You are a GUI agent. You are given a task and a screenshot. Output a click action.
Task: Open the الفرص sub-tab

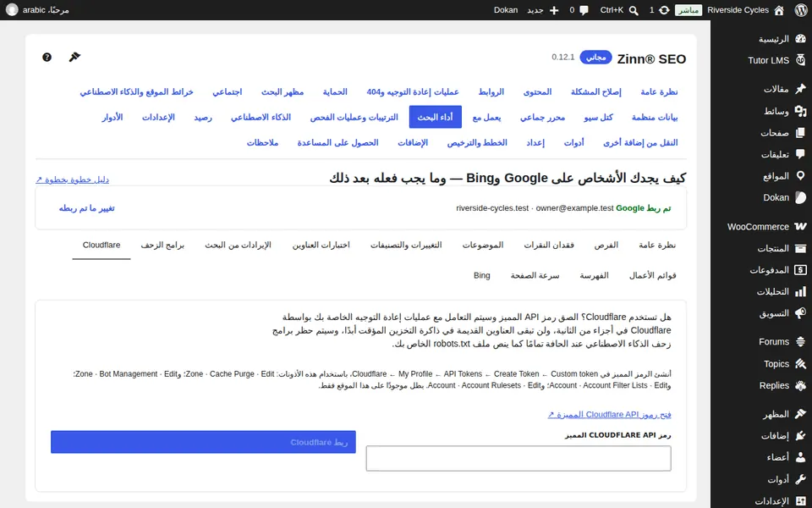[x=606, y=246]
